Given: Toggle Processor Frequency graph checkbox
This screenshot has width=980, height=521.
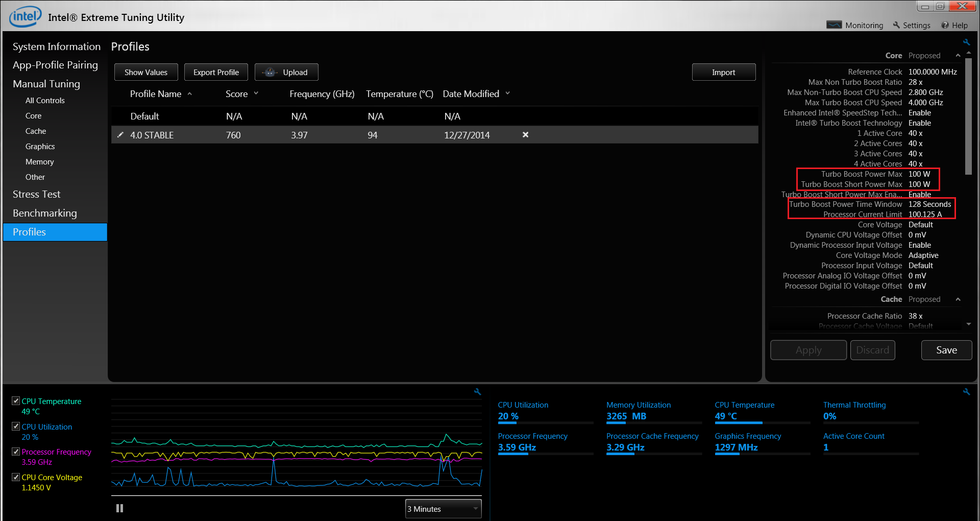Looking at the screenshot, I should pos(16,452).
